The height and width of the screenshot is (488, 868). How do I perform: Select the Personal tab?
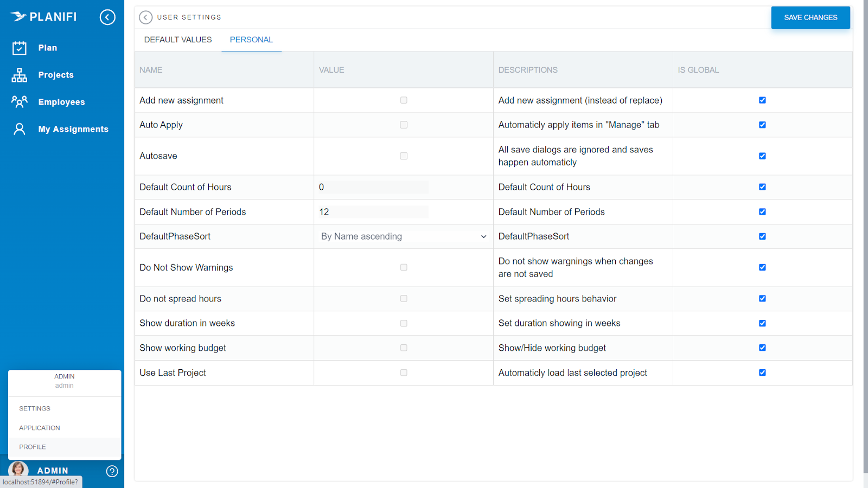click(251, 39)
